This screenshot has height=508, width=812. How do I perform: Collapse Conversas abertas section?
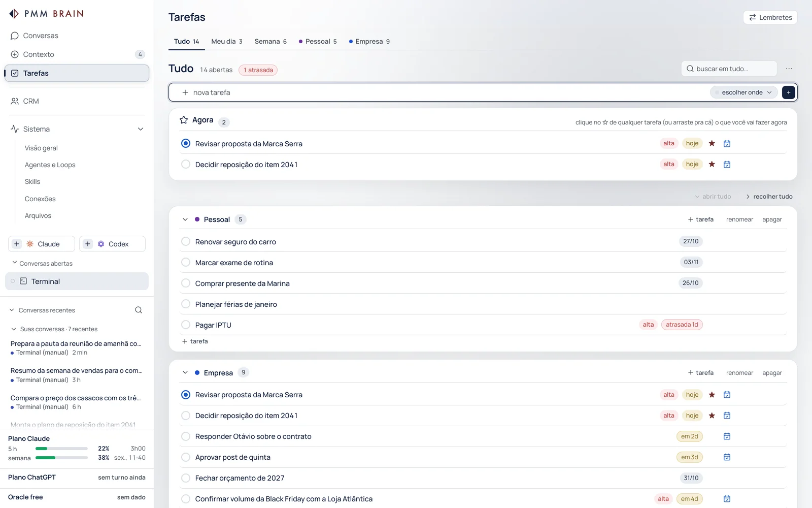click(x=14, y=263)
